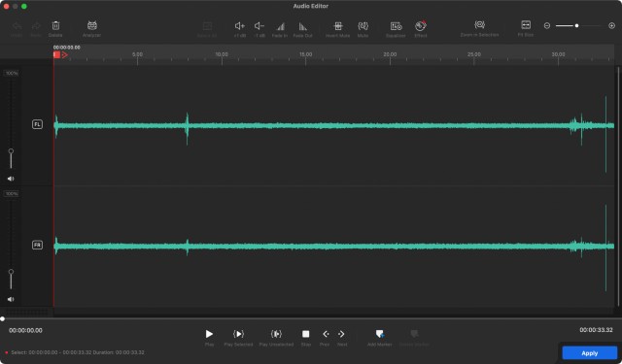Viewport: 622px width, 364px height.
Task: Toggle FR channel speaker icon
Action: [x=11, y=299]
